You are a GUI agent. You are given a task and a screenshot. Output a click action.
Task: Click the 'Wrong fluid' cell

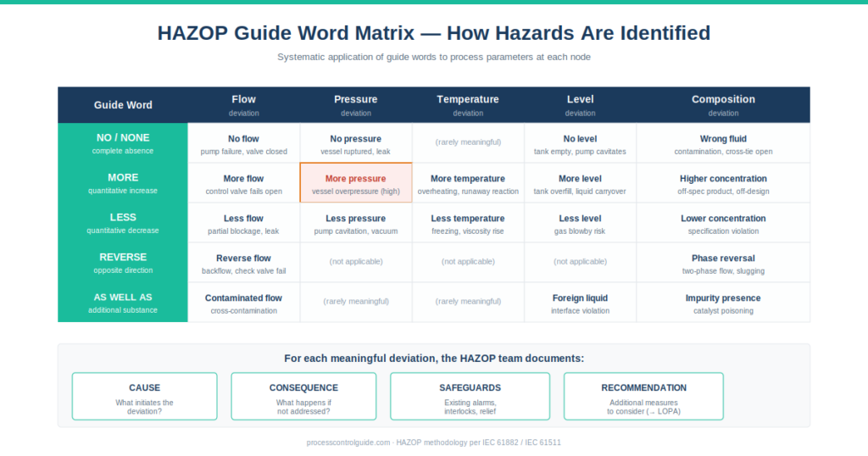(723, 142)
